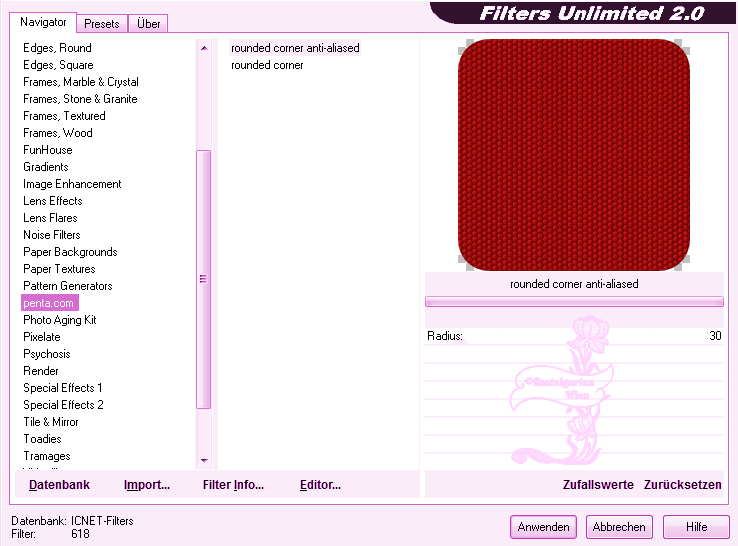Click the Hilfe button
This screenshot has height=546, width=738.
pos(696,527)
